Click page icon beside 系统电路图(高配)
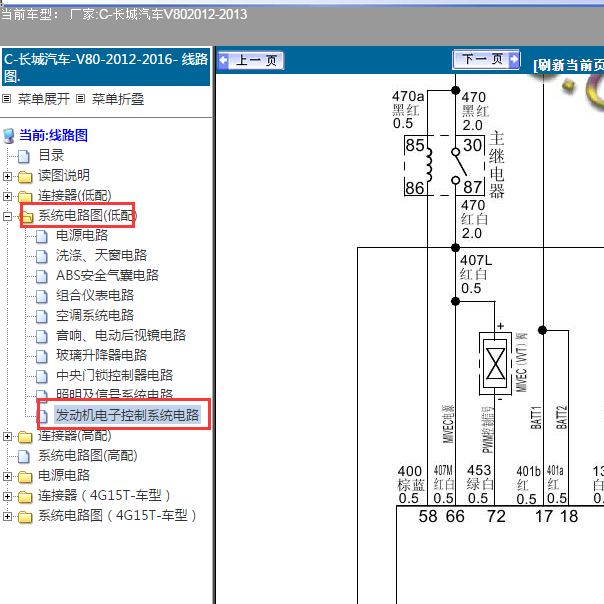 24,456
